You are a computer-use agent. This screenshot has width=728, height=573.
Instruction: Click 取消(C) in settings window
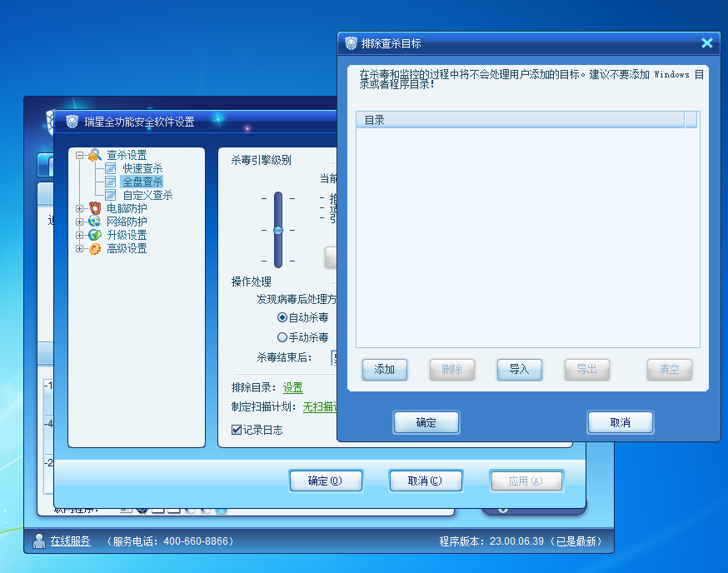426,481
